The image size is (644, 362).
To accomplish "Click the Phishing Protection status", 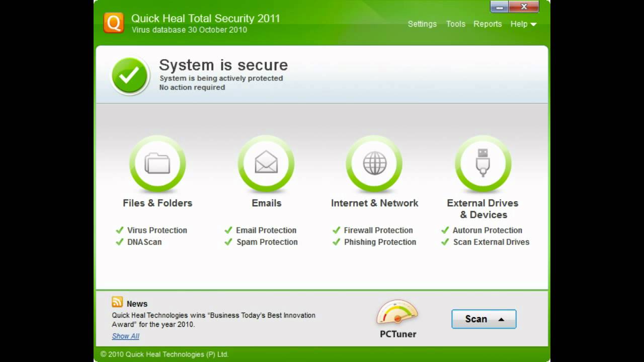I will (x=374, y=242).
